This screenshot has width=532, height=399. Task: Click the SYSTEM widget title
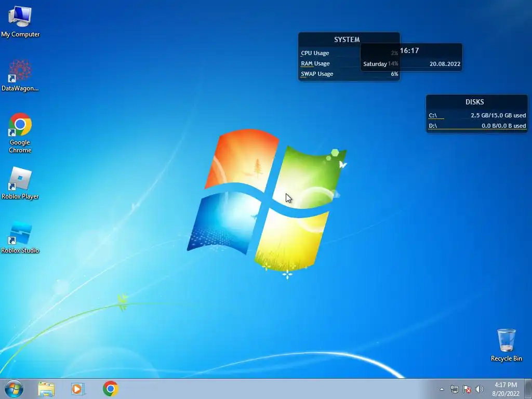(x=347, y=39)
